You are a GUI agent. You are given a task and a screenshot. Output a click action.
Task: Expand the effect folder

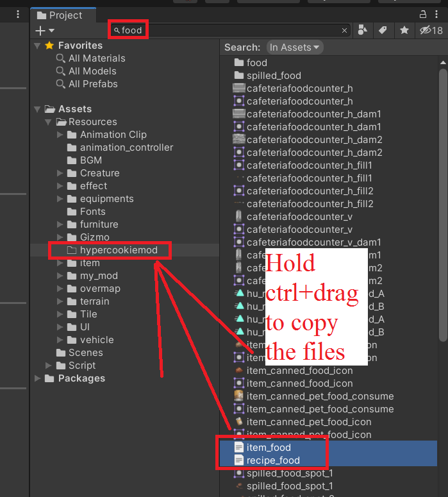[60, 186]
